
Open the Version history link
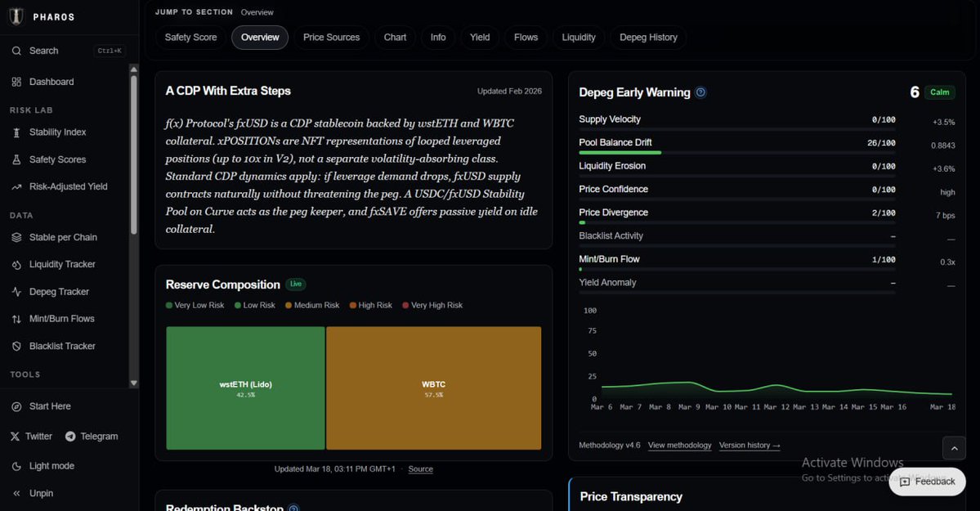750,446
